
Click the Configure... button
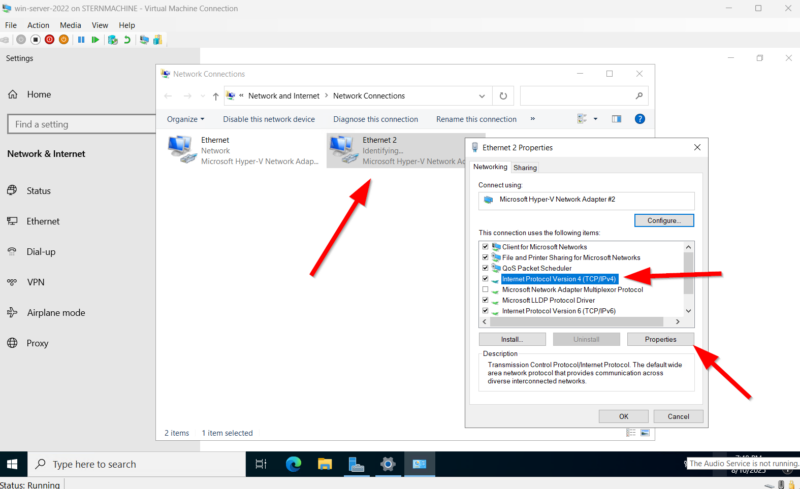[664, 221]
